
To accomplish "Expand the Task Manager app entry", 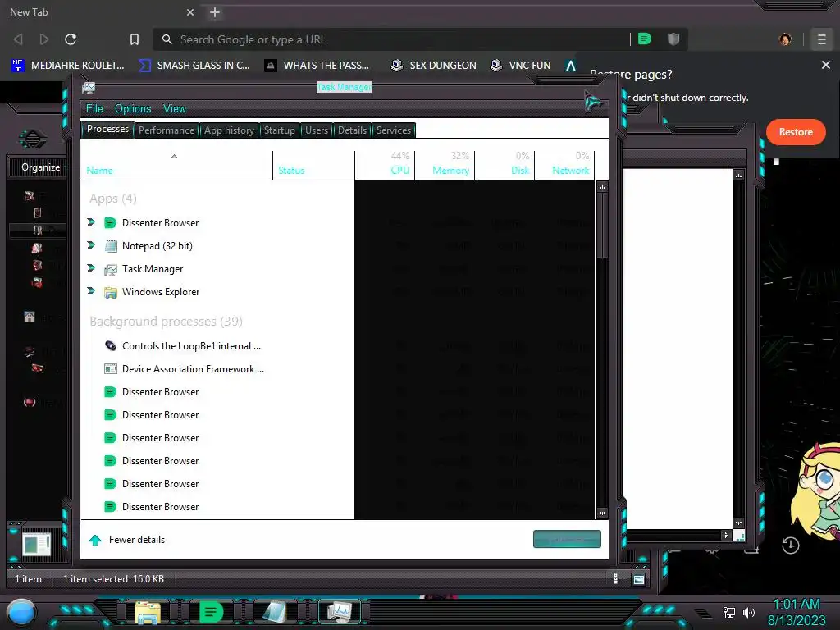I will 91,268.
